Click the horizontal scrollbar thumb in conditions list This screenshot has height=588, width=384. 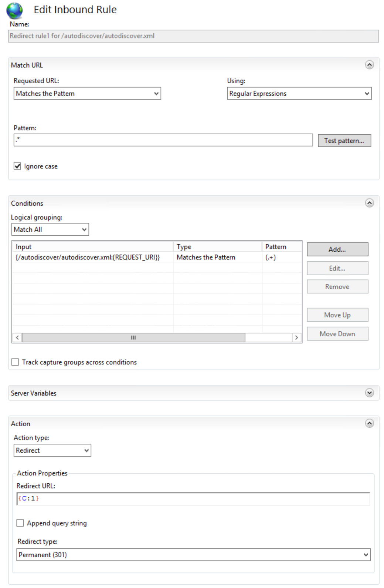133,337
